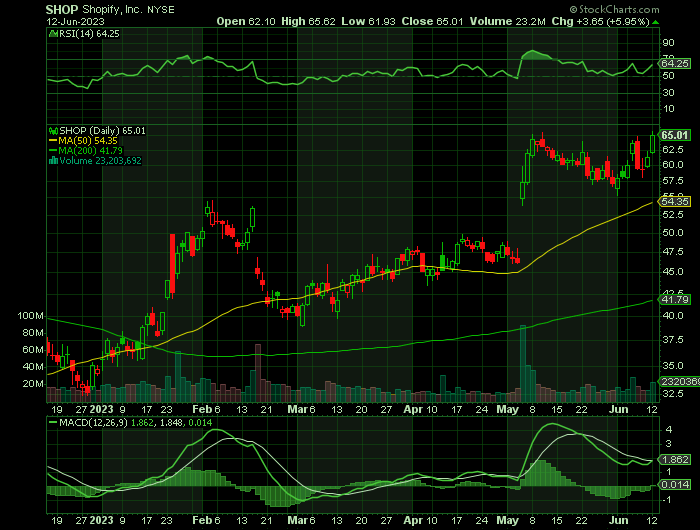The width and height of the screenshot is (700, 530).
Task: Click the RSI(14) 64.25 legend text
Action: pos(89,33)
